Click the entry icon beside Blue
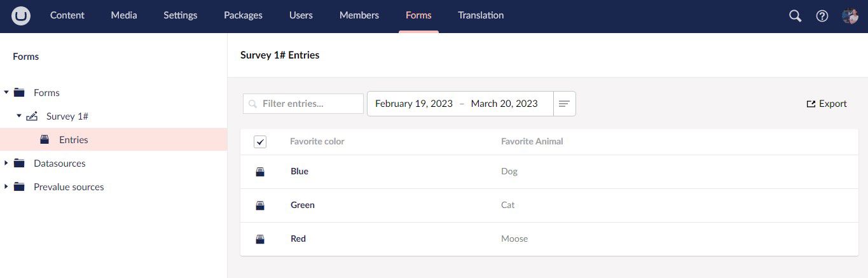 click(260, 172)
